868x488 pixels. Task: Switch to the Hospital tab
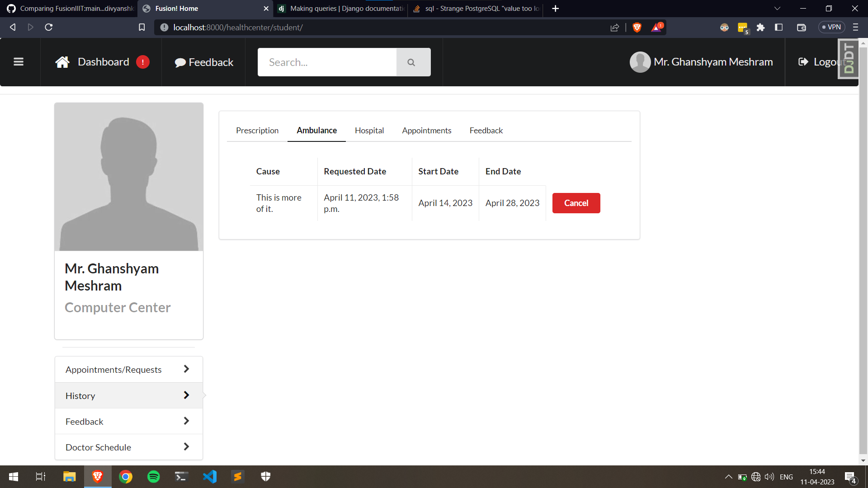coord(369,131)
